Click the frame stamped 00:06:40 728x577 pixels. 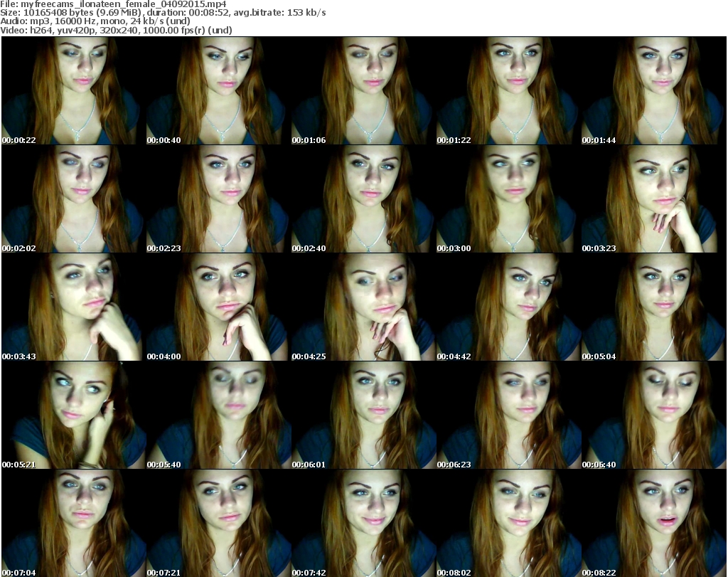click(x=654, y=415)
